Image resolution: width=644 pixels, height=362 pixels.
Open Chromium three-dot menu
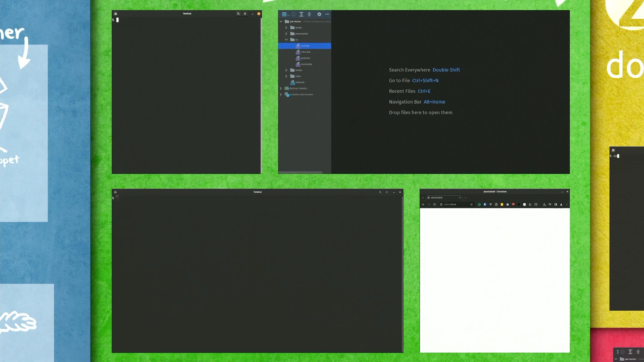coord(567,204)
